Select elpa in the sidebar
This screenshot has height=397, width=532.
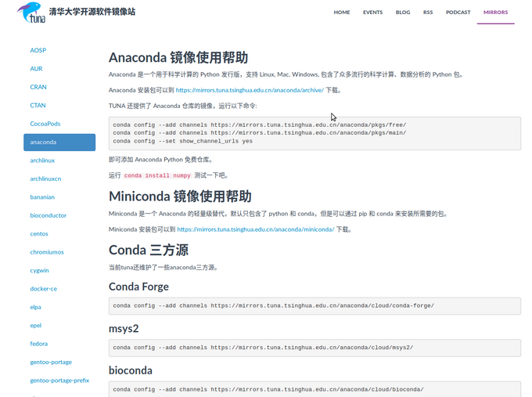click(36, 307)
